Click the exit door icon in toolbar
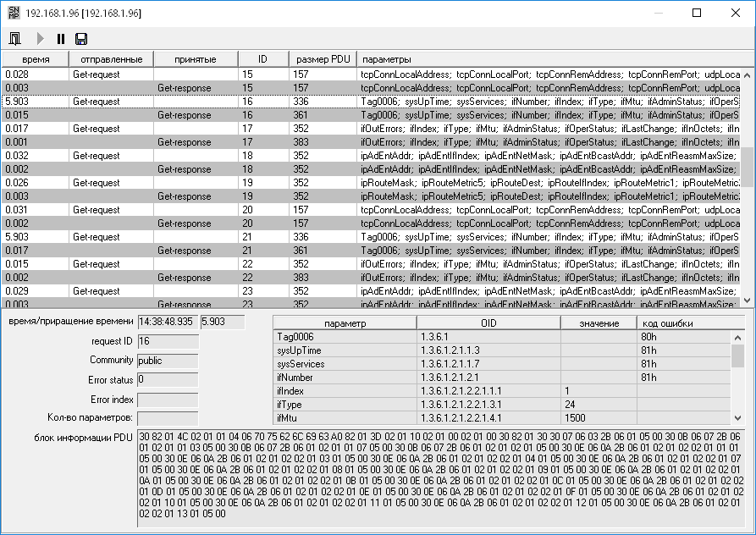The image size is (756, 535). (15, 39)
